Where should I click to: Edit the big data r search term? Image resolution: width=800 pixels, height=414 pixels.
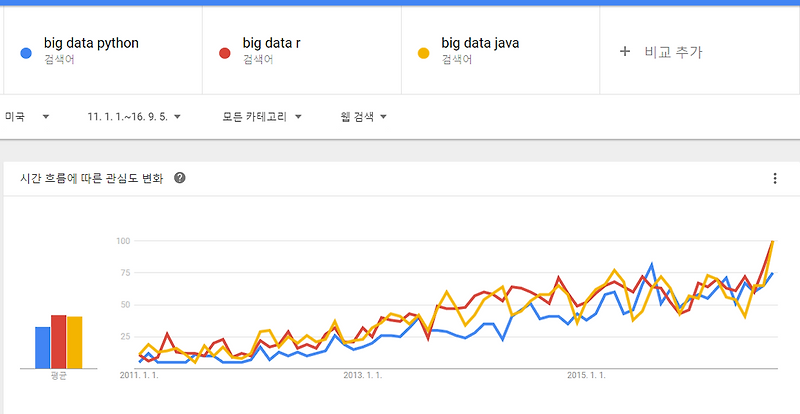click(x=271, y=43)
